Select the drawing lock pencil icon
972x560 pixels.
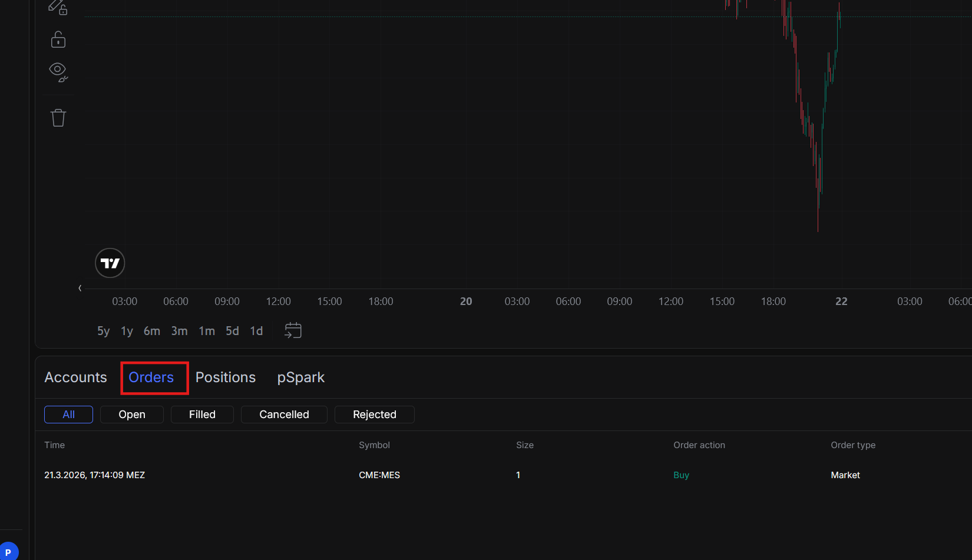coord(58,6)
